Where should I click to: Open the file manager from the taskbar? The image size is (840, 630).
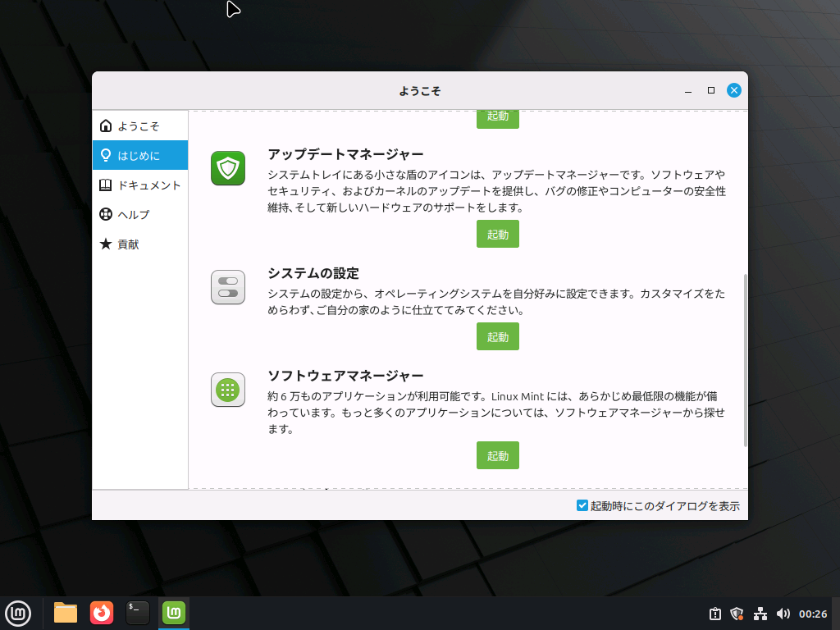tap(65, 613)
